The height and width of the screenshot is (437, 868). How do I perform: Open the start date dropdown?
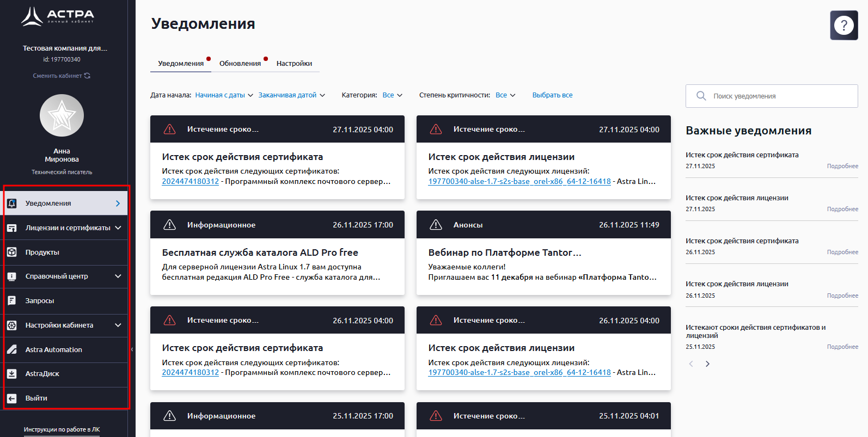tap(224, 95)
